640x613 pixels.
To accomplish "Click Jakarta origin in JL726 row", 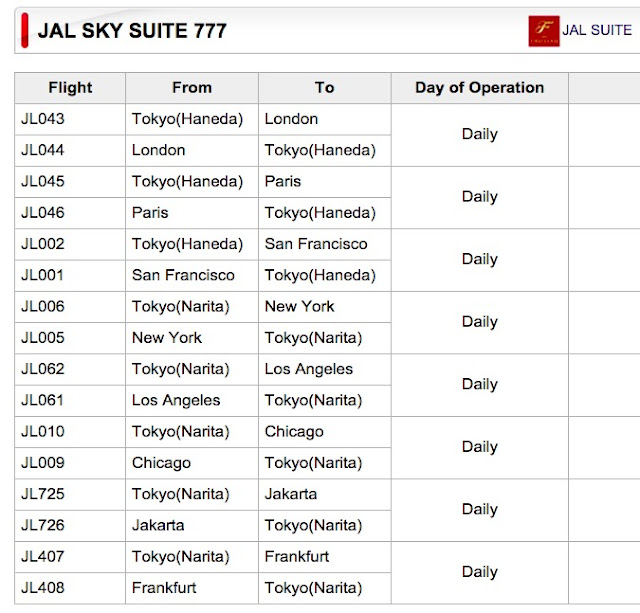I will point(158,525).
